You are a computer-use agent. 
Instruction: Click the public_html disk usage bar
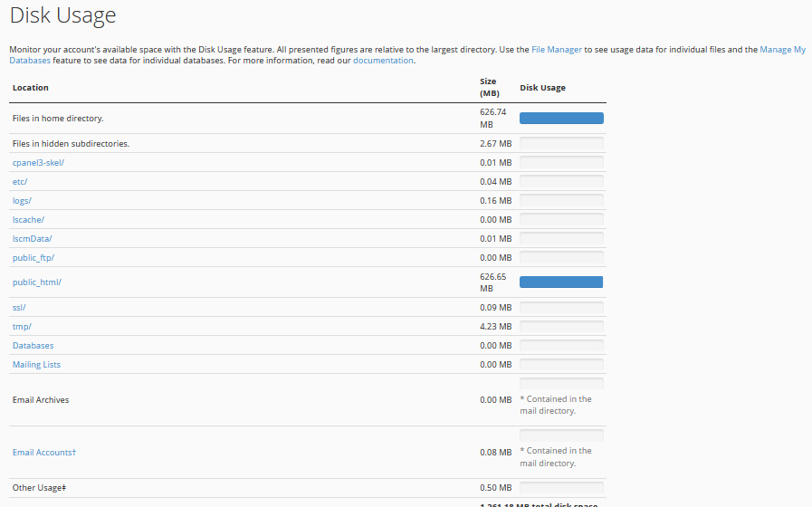[x=561, y=282]
